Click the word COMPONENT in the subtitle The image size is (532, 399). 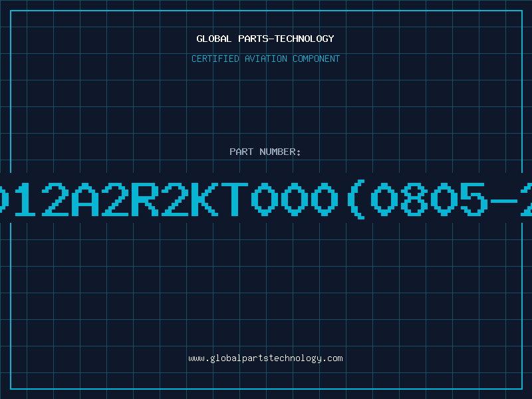(x=316, y=59)
